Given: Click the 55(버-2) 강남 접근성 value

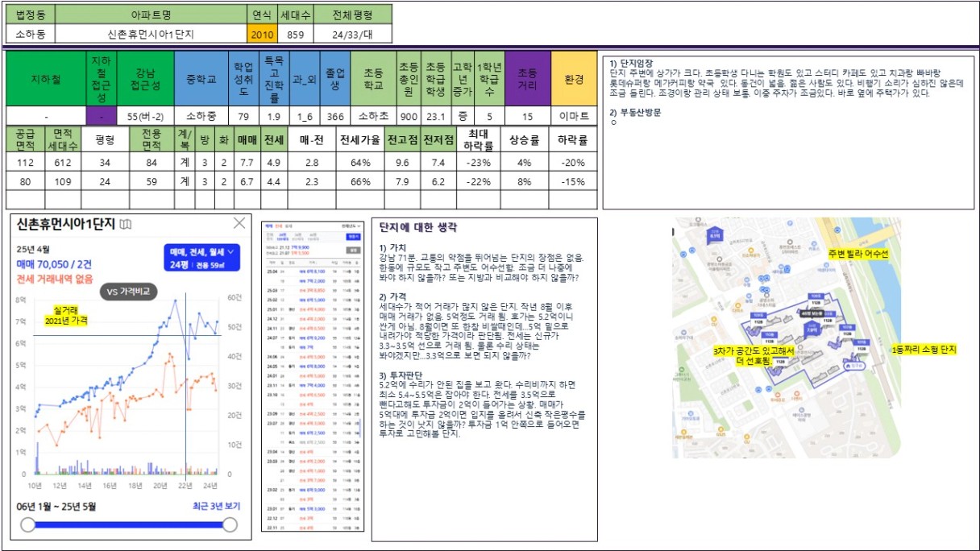Looking at the screenshot, I should pos(146,117).
